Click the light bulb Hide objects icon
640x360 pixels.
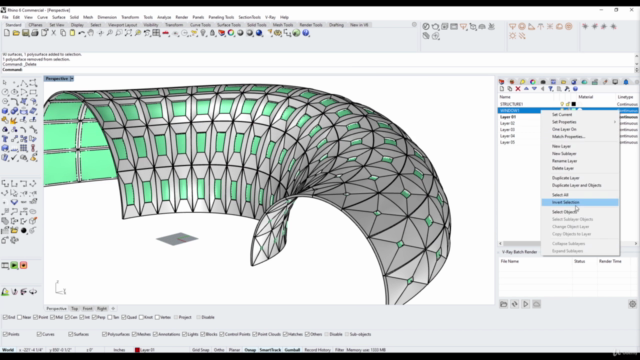203,33
